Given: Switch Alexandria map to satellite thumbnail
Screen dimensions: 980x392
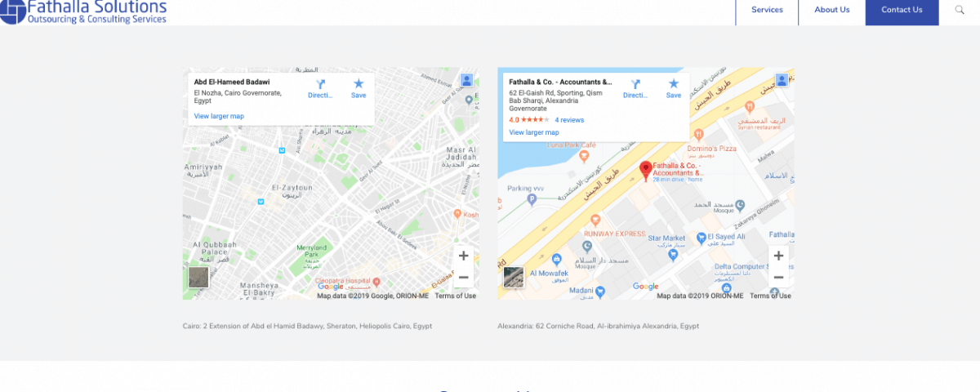Looking at the screenshot, I should click(x=514, y=278).
